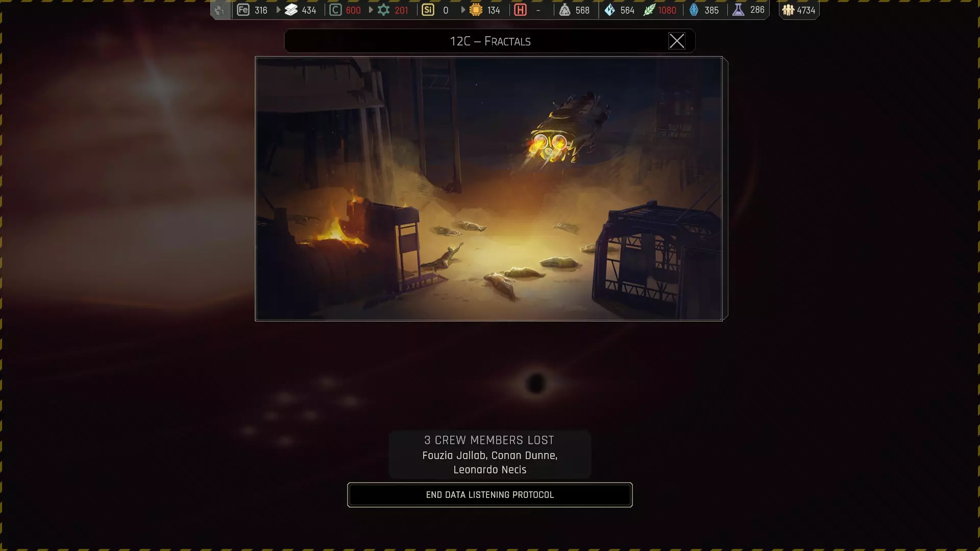
Task: Click the electronics chip resource icon
Action: coord(476,10)
